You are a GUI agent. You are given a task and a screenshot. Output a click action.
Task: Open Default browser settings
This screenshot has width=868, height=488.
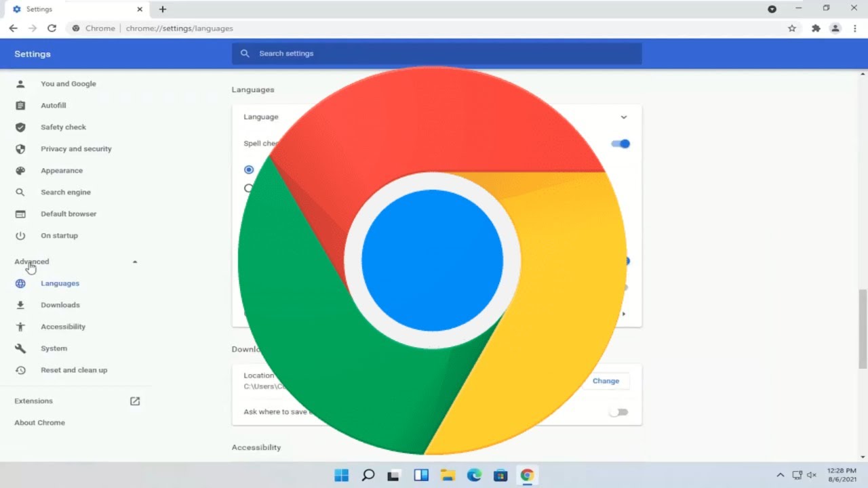point(68,214)
